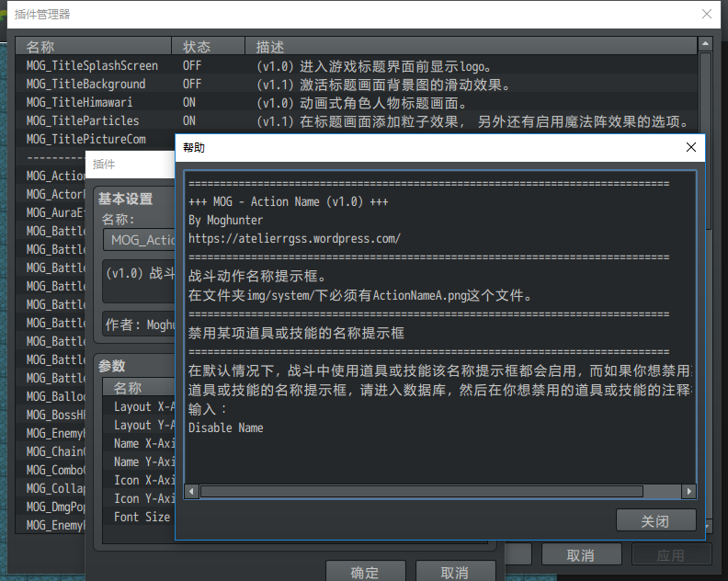The height and width of the screenshot is (581, 728).
Task: Click the 应用 button in plugin manager
Action: (x=671, y=554)
